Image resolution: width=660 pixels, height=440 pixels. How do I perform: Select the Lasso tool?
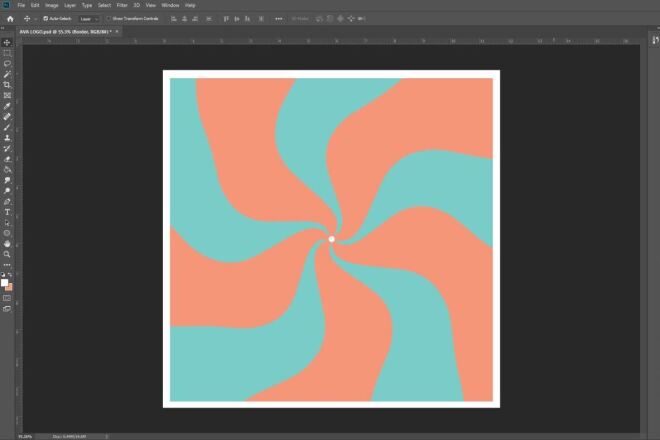(x=7, y=64)
